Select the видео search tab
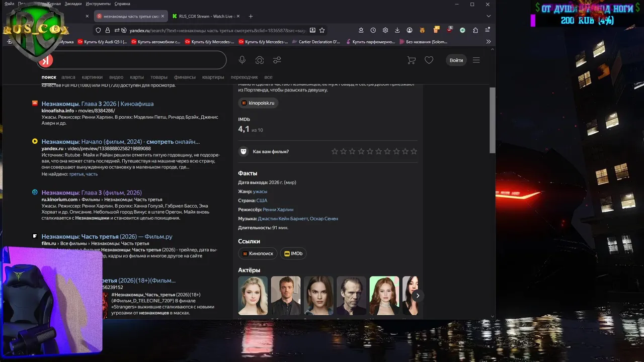The height and width of the screenshot is (362, 644). (116, 77)
